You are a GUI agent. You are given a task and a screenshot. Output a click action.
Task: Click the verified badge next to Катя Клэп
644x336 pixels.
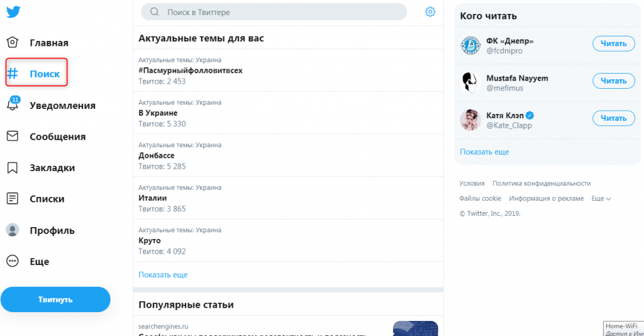tap(530, 115)
